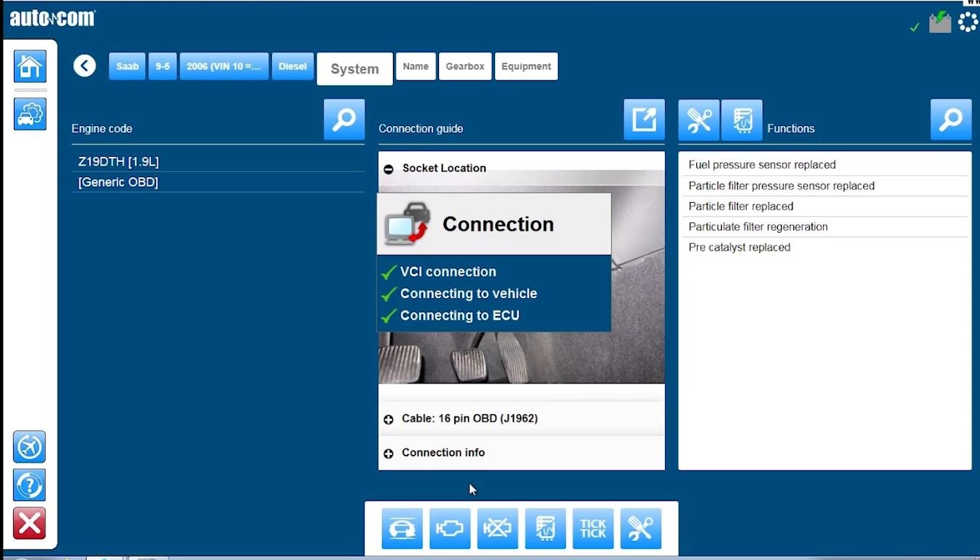Search the engine code list

(x=344, y=120)
